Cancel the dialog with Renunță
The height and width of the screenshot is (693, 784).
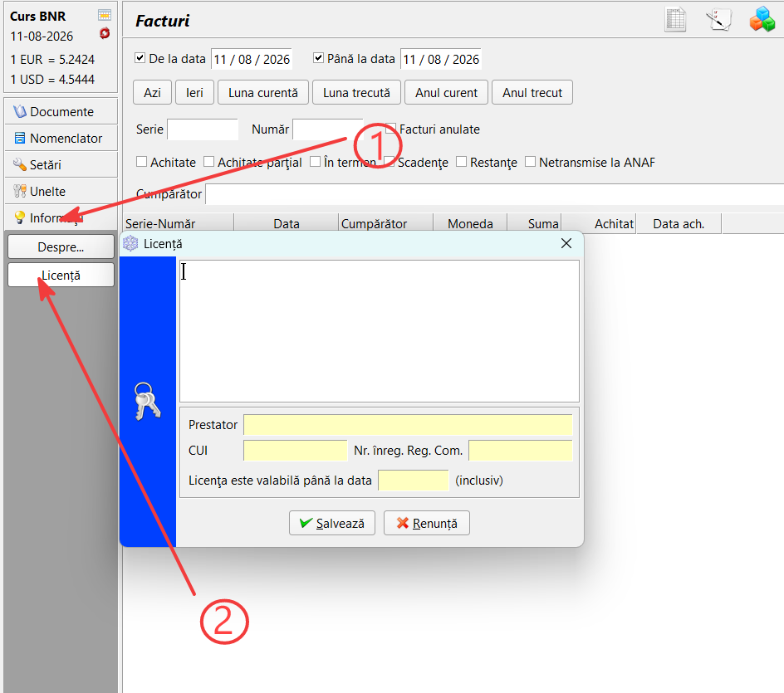pos(427,523)
